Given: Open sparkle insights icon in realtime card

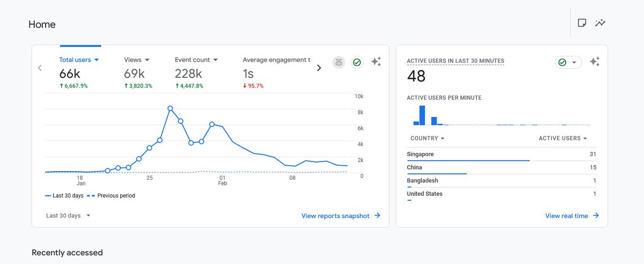Looking at the screenshot, I should 595,62.
